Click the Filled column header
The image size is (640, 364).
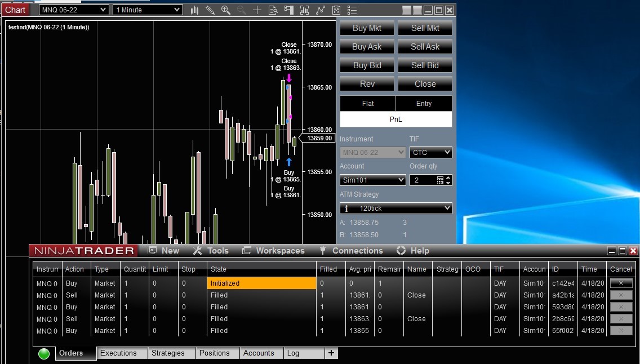coord(331,269)
